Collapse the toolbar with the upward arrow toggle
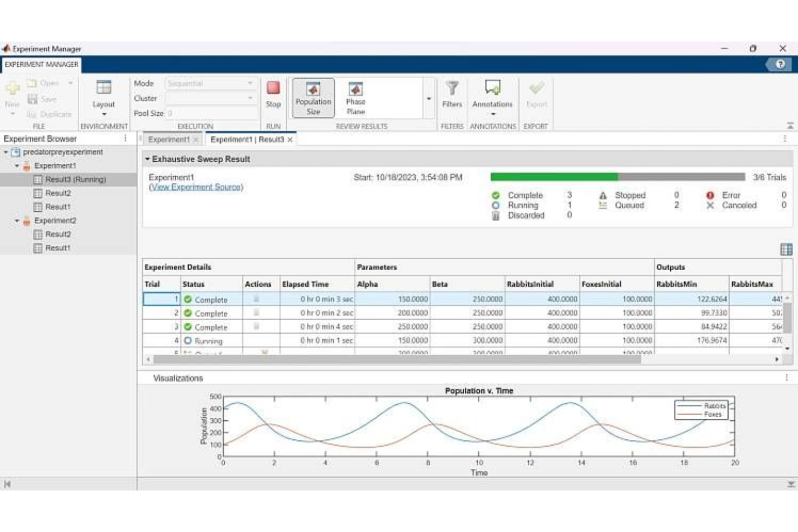Viewport: 798px width, 532px height. point(790,126)
